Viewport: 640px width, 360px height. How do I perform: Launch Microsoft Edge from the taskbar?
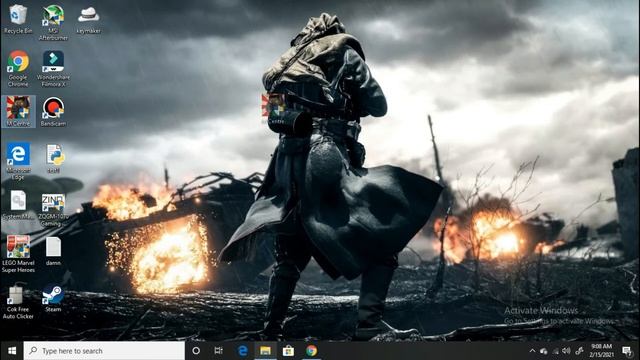tap(242, 351)
